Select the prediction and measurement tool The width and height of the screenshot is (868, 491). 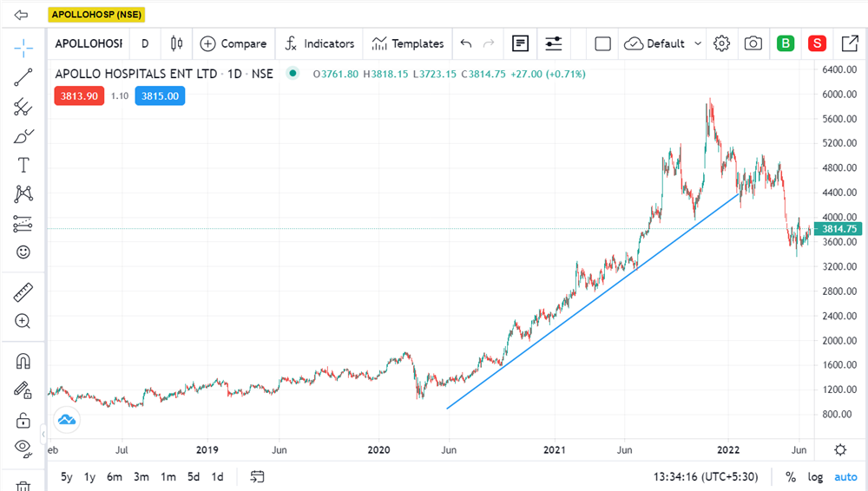coord(23,224)
